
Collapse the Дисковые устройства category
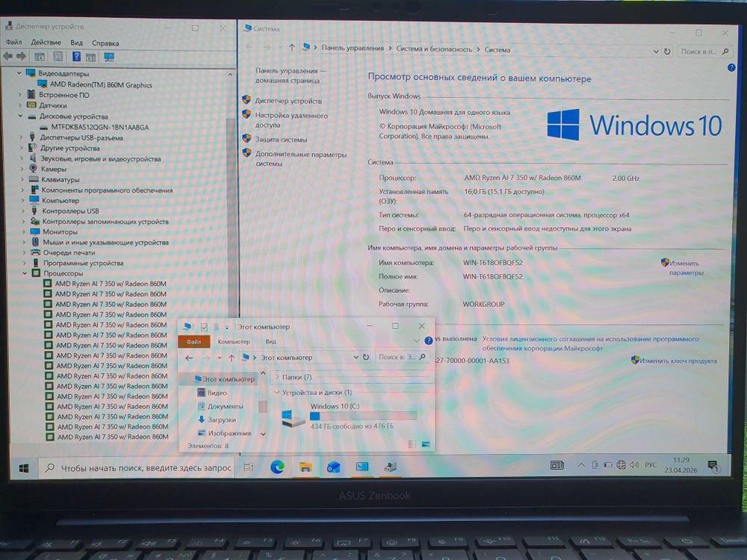(x=20, y=116)
